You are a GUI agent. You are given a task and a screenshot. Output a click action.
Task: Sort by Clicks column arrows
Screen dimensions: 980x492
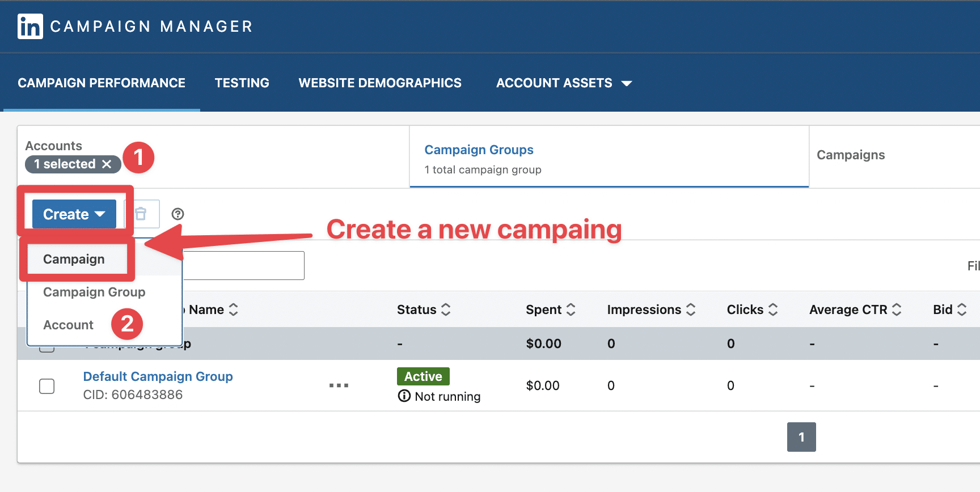772,309
